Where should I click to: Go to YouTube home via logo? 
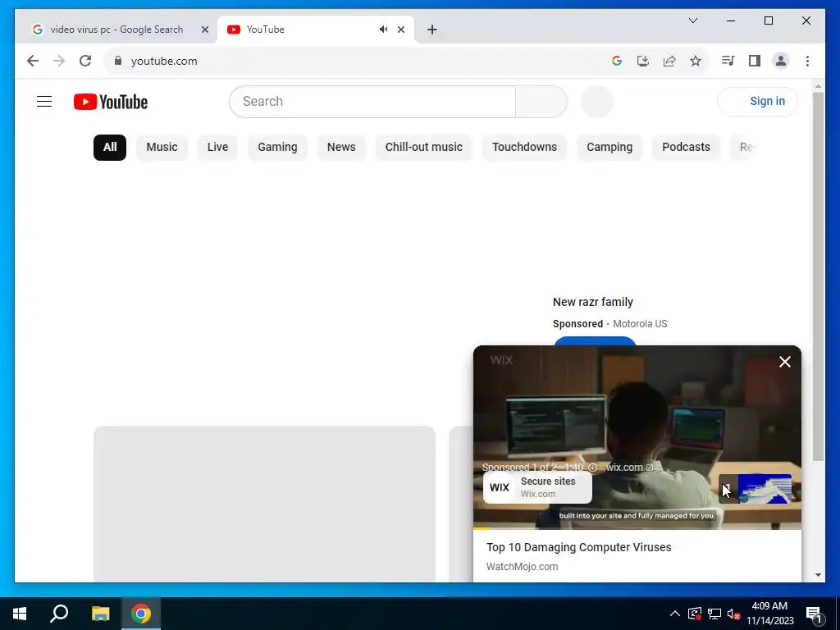click(x=111, y=102)
